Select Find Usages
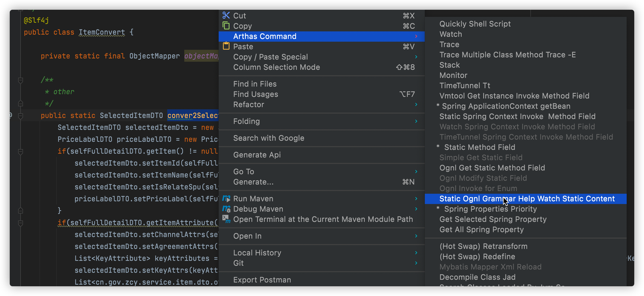 click(x=321, y=94)
